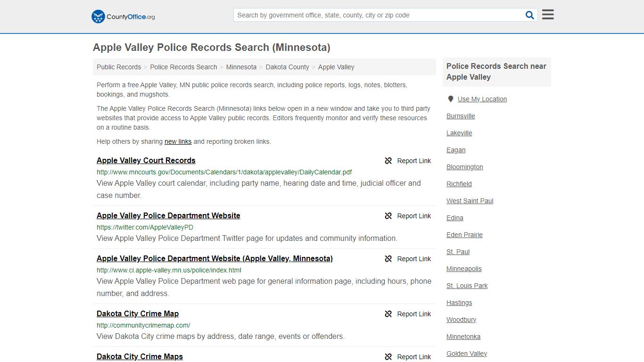Follow the 'new links' hyperlink

click(x=178, y=141)
